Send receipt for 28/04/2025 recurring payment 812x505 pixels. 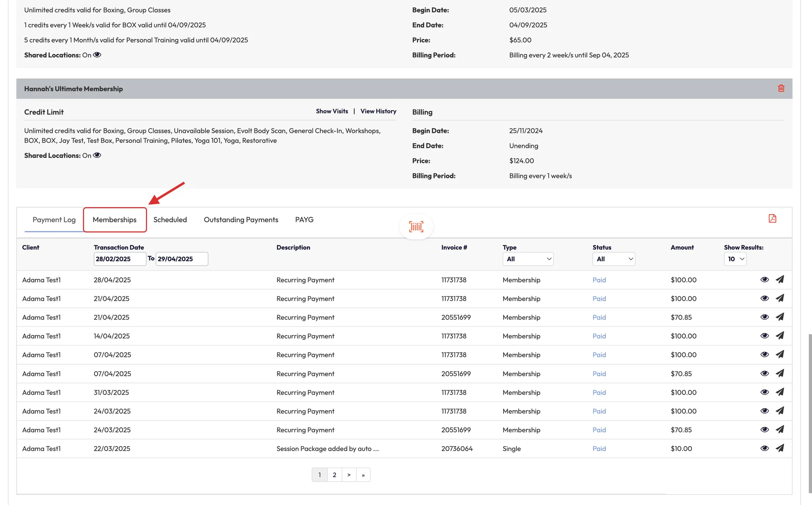click(779, 280)
